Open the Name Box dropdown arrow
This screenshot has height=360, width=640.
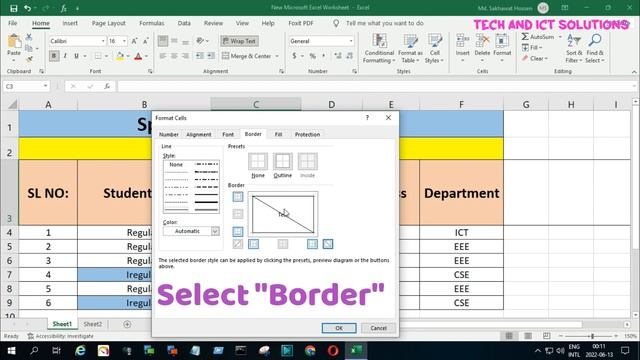tap(45, 86)
